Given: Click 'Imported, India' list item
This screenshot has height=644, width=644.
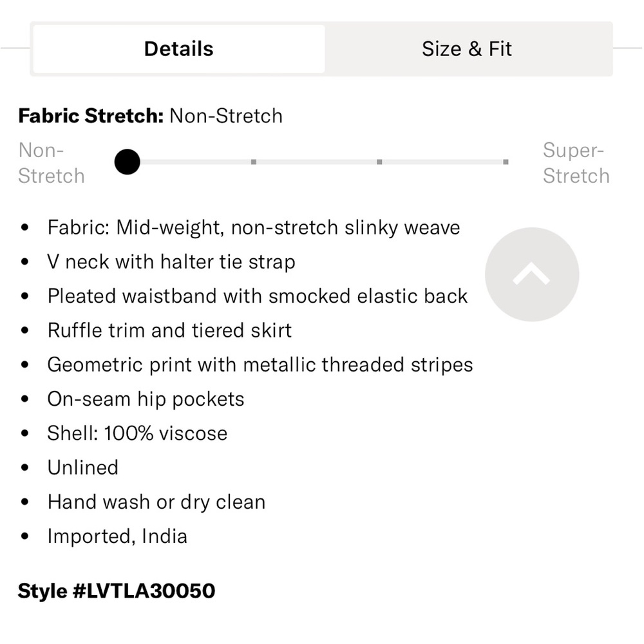Looking at the screenshot, I should pyautogui.click(x=117, y=536).
